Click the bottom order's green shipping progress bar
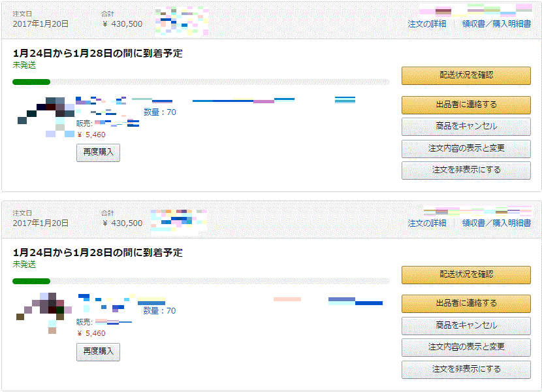The image size is (542, 392). point(31,282)
